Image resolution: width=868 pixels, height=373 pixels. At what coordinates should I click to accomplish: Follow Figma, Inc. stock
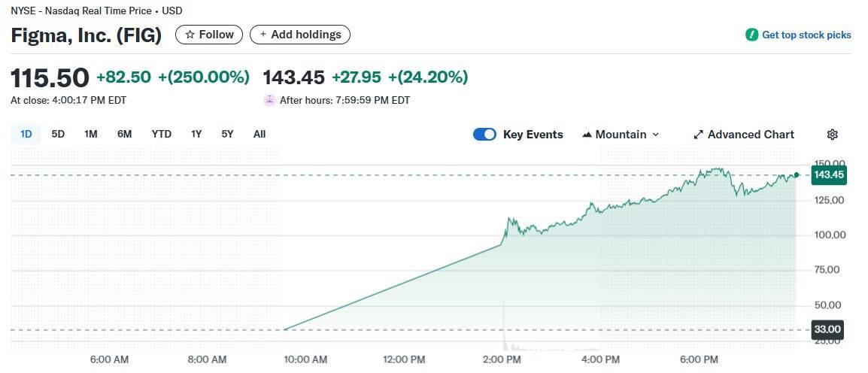[209, 35]
